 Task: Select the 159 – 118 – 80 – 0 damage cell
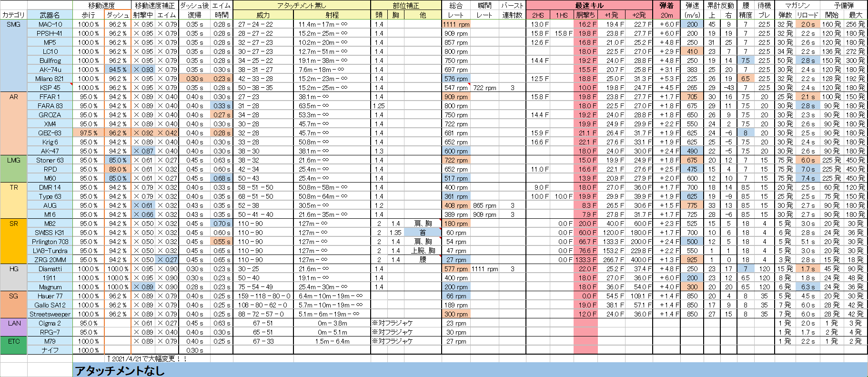point(263,296)
